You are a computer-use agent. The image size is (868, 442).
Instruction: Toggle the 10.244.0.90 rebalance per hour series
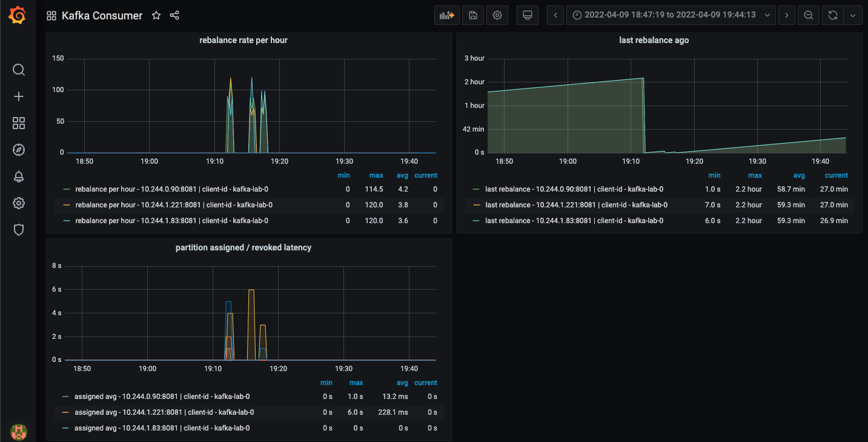pyautogui.click(x=171, y=189)
